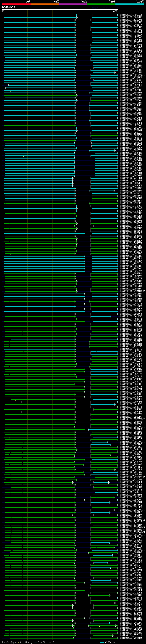Click hit label UniRef100_A8TVQ5
The height and width of the screenshot is (644, 146).
coord(131,30)
